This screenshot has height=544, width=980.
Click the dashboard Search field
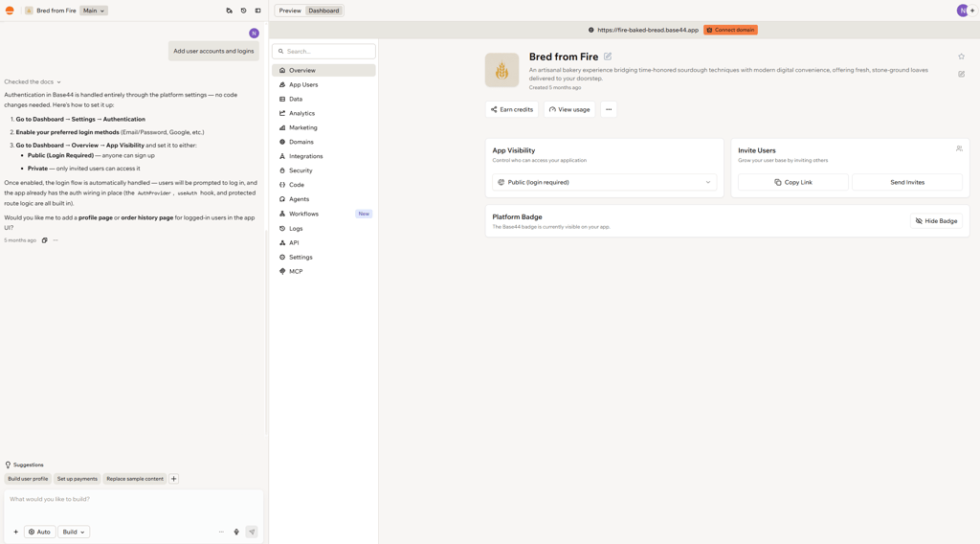click(323, 52)
